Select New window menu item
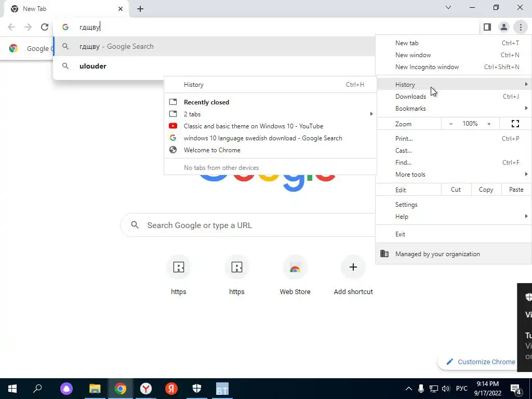532x399 pixels. (454, 55)
